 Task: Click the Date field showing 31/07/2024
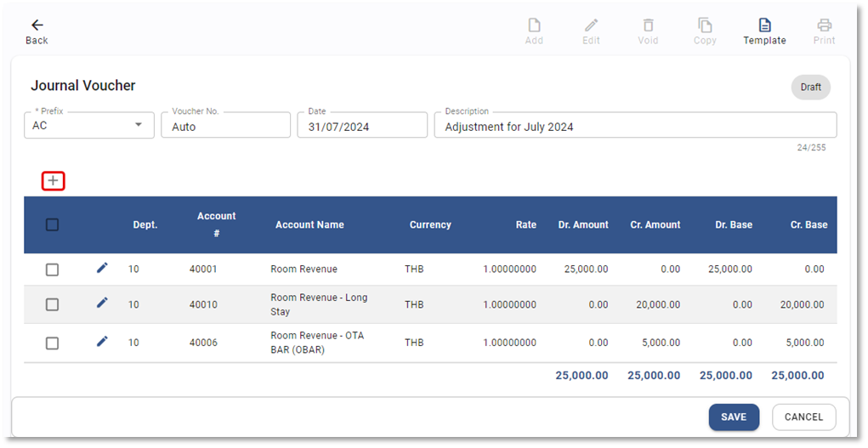(361, 127)
